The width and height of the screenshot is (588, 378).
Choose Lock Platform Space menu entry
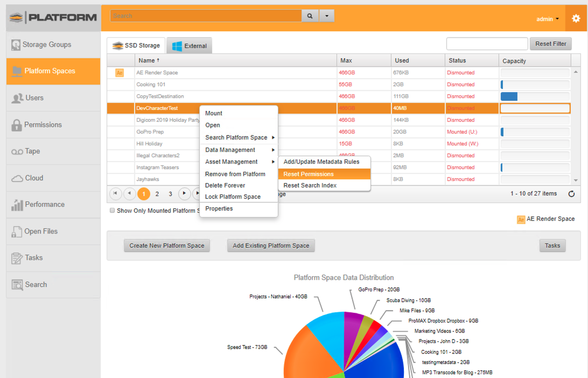[233, 197]
